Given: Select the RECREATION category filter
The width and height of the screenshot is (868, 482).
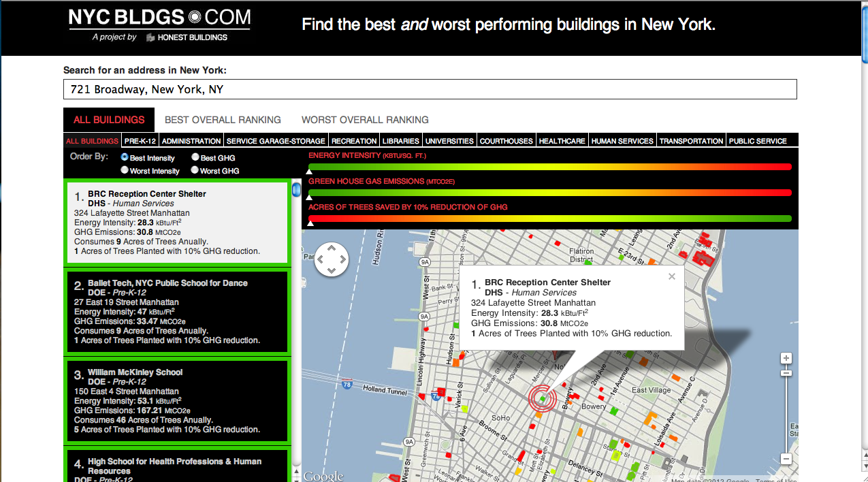Looking at the screenshot, I should (x=354, y=141).
